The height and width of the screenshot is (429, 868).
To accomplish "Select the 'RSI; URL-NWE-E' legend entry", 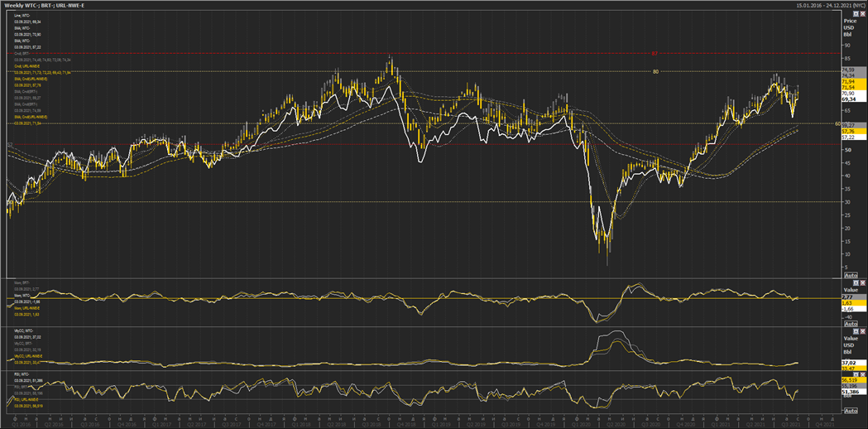I will (26, 400).
